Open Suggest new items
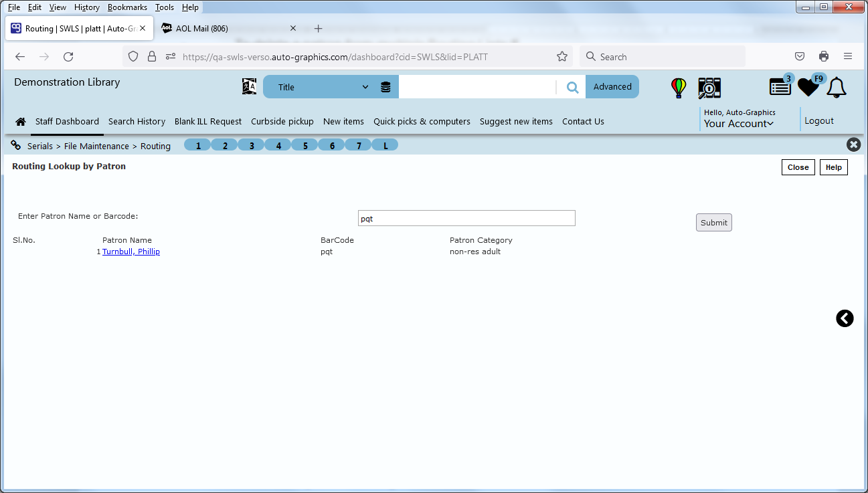The image size is (868, 493). click(516, 122)
